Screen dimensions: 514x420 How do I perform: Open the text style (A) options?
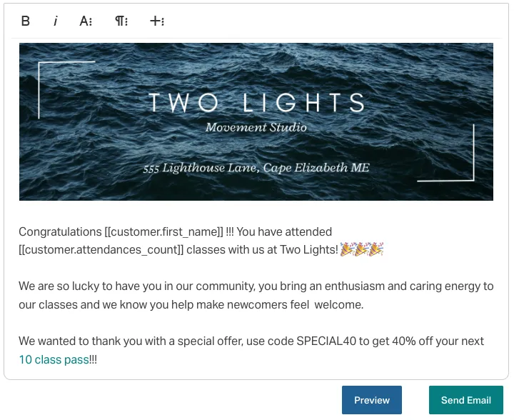coord(86,21)
